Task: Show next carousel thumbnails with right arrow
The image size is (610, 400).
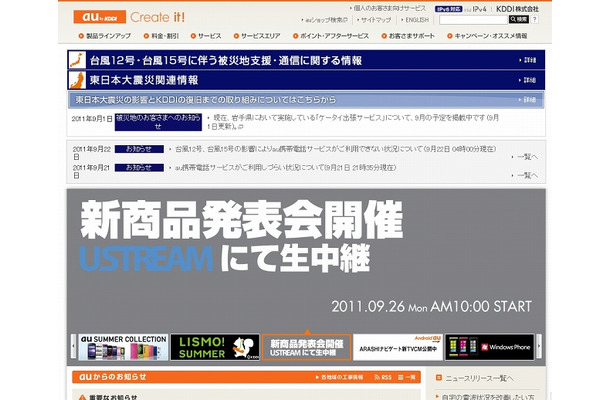Action: click(539, 346)
